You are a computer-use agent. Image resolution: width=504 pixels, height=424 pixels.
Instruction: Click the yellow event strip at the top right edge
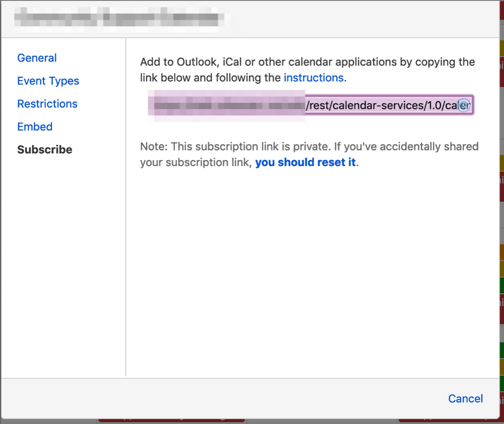coord(502,48)
